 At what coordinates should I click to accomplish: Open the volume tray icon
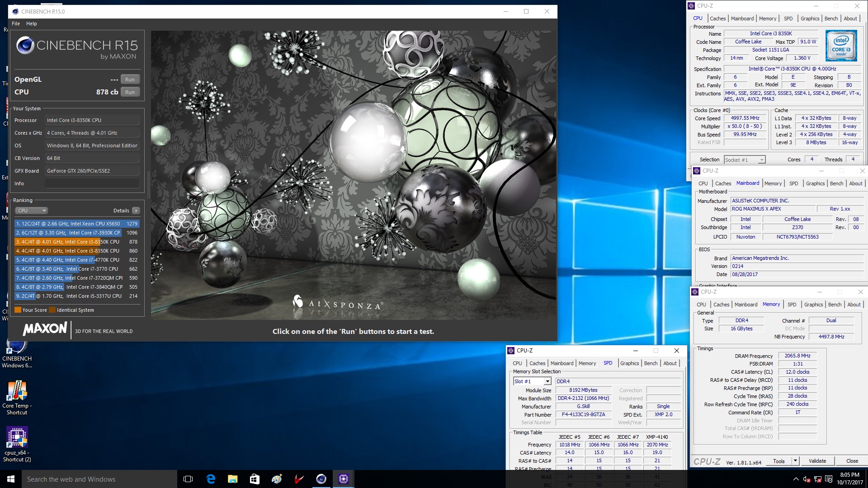pos(807,479)
